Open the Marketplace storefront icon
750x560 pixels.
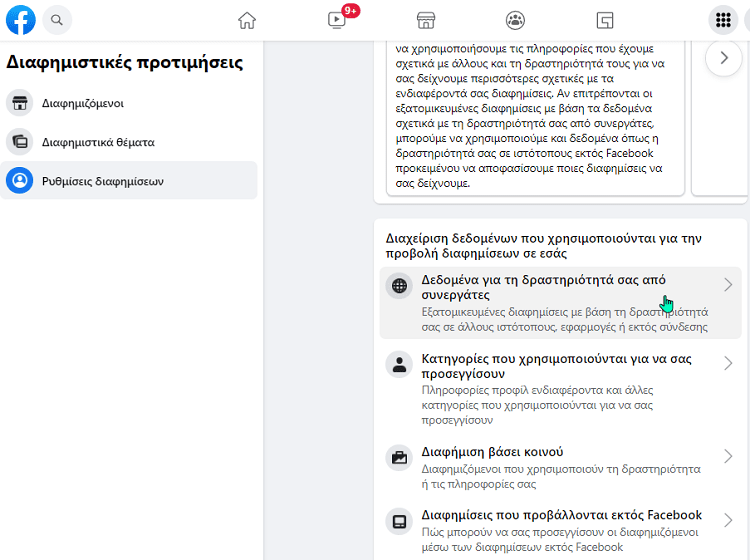point(426,21)
